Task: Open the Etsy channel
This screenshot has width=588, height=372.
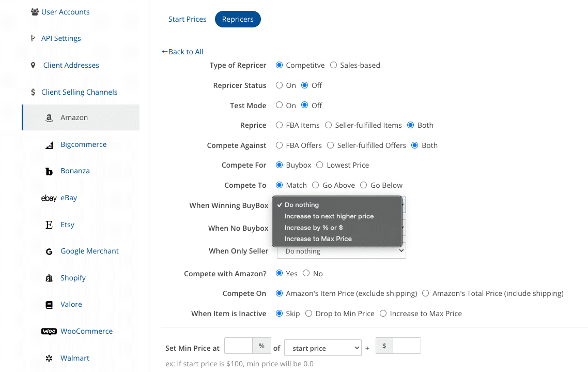Action: tap(68, 225)
